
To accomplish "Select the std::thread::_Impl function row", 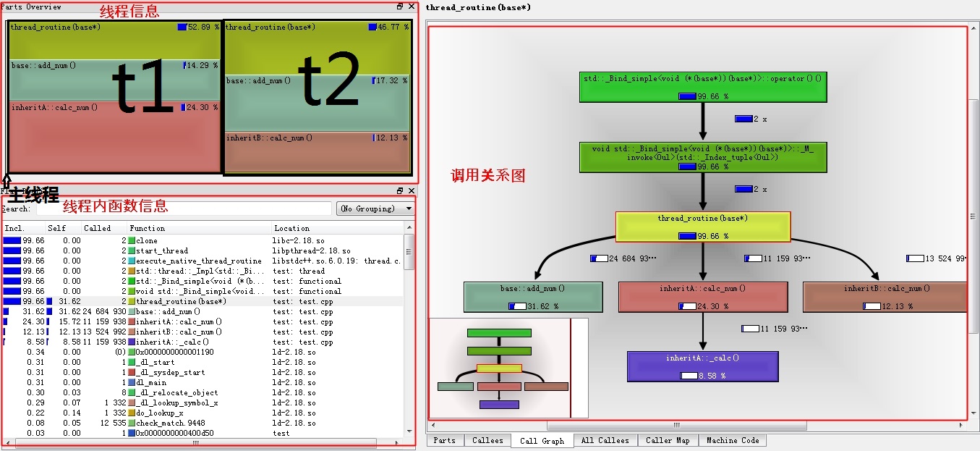I will [x=203, y=271].
